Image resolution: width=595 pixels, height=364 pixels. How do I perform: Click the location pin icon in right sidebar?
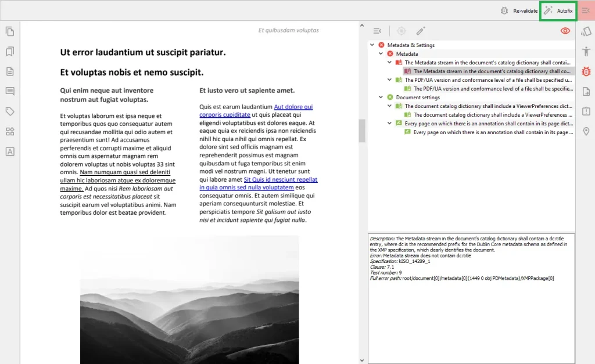586,132
